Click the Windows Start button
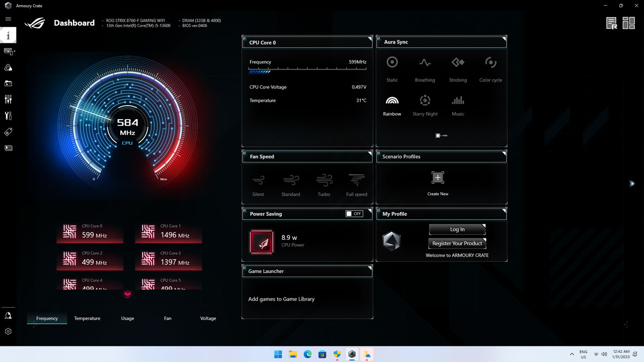The image size is (644, 362). [x=278, y=354]
